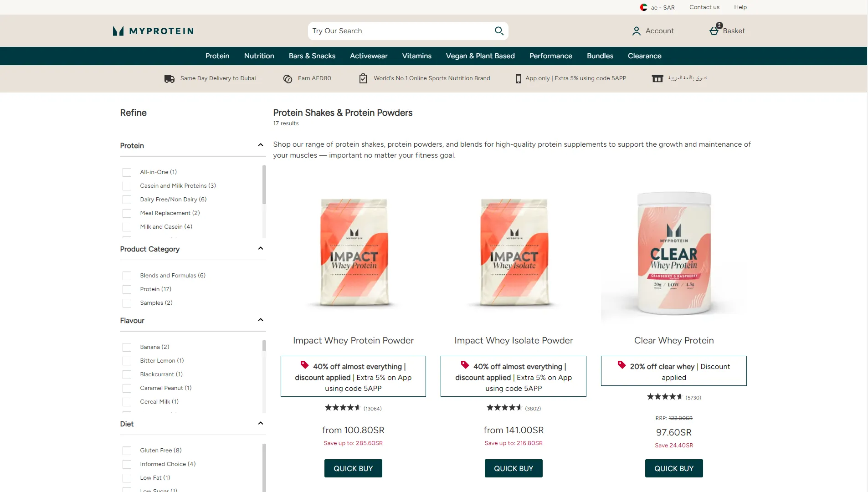
Task: Collapse the Flavour filter section
Action: point(261,320)
